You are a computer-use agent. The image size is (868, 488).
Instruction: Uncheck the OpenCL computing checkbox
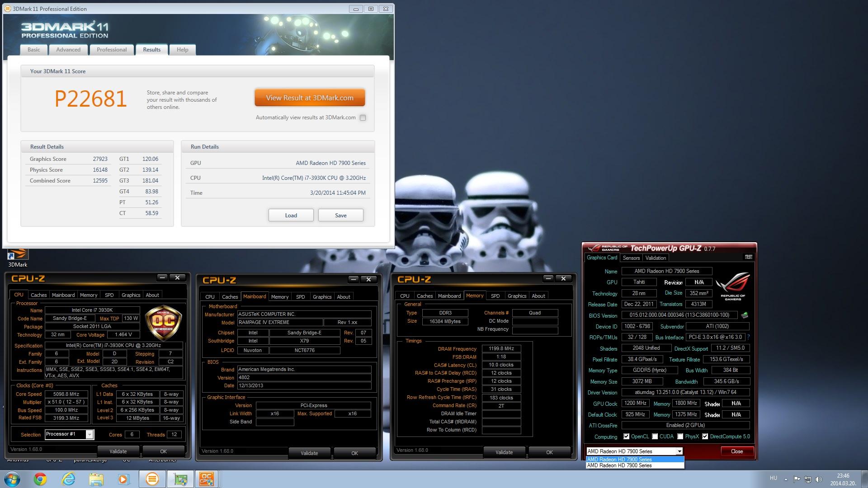click(626, 436)
